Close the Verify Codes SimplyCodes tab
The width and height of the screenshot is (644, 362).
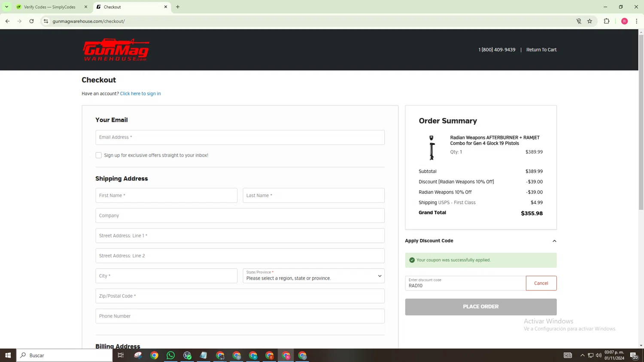(x=86, y=7)
